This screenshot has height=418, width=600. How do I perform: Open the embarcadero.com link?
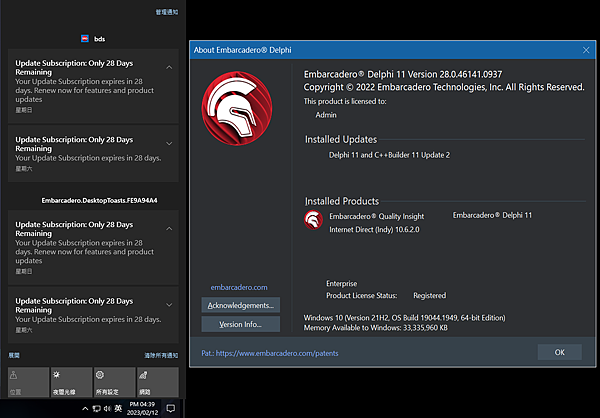(x=239, y=287)
